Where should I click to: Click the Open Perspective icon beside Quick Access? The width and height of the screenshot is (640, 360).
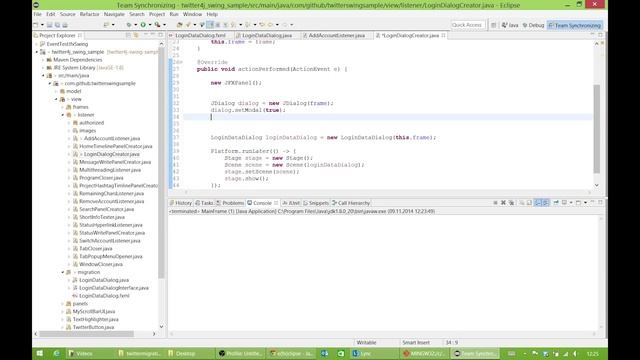click(x=493, y=25)
